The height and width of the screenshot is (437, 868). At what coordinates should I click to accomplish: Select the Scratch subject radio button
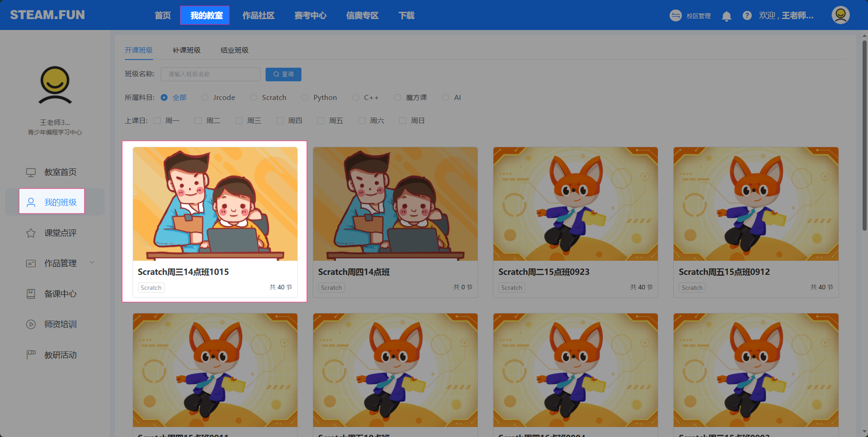pyautogui.click(x=253, y=98)
